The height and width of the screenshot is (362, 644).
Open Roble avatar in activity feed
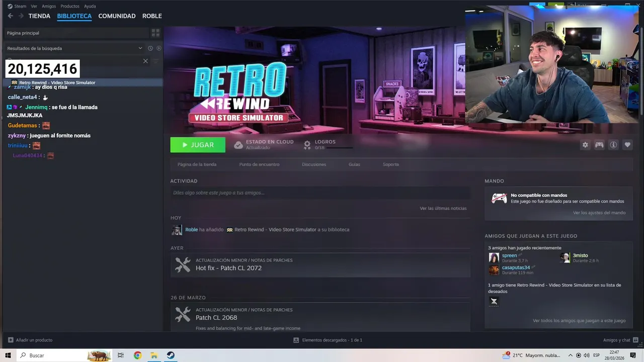177,230
